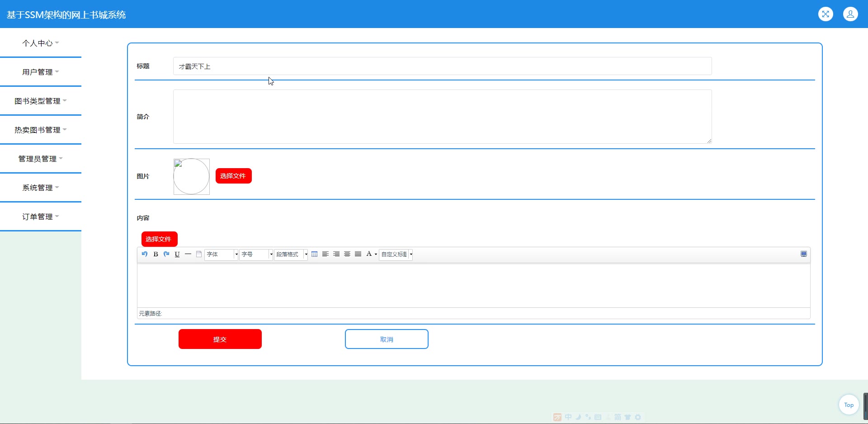Toggle simplified 简 character mode
Viewport: 868px width, 424px height.
(618, 417)
